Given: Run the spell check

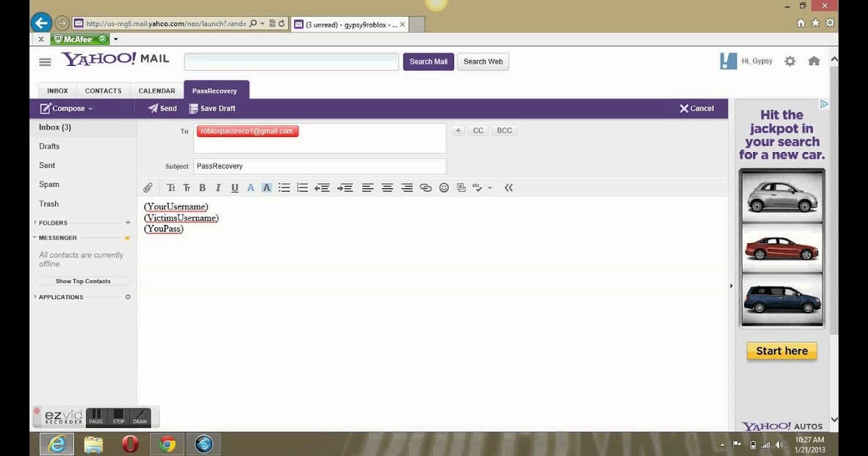Looking at the screenshot, I should click(477, 188).
